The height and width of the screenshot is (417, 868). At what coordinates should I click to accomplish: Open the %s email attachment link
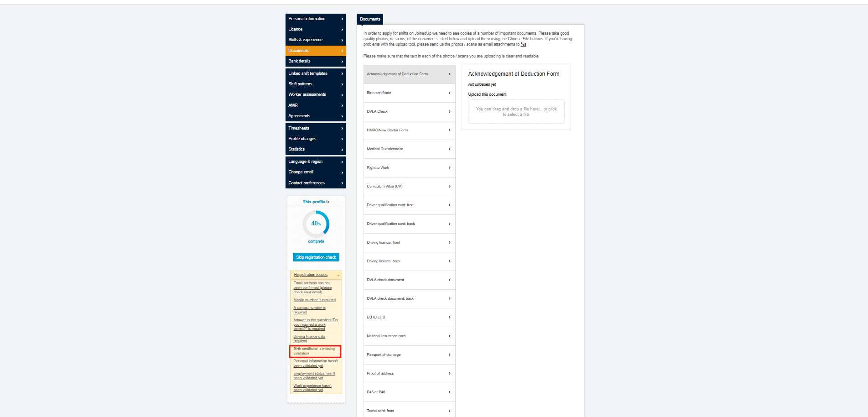pyautogui.click(x=524, y=44)
